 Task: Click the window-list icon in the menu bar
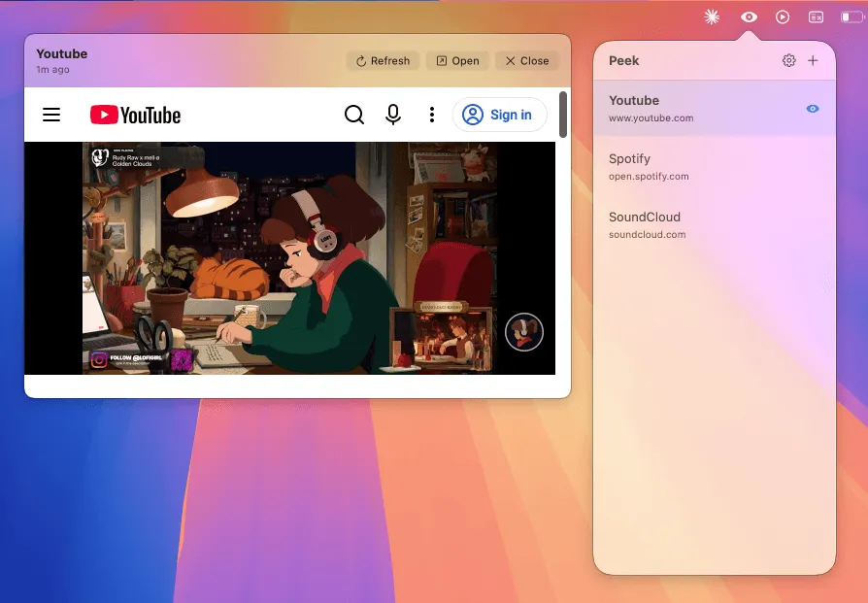[x=814, y=17]
